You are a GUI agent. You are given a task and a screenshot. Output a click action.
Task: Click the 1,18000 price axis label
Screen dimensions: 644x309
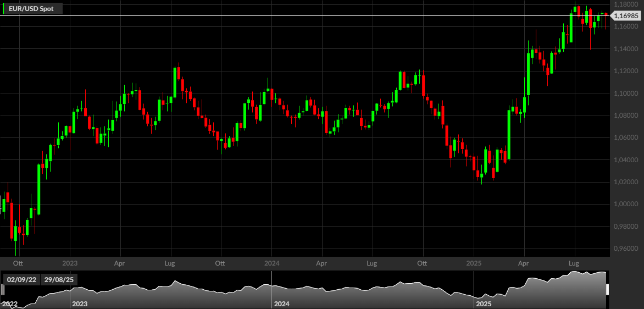click(626, 4)
